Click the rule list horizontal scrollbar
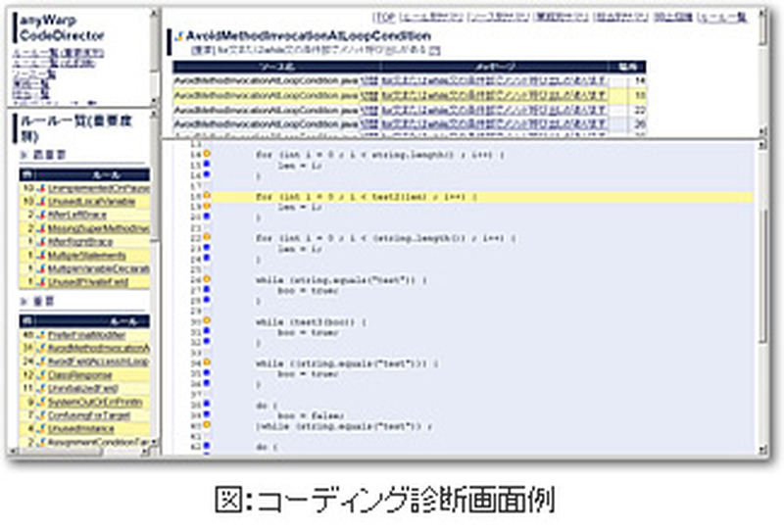The height and width of the screenshot is (532, 784). tap(78, 453)
